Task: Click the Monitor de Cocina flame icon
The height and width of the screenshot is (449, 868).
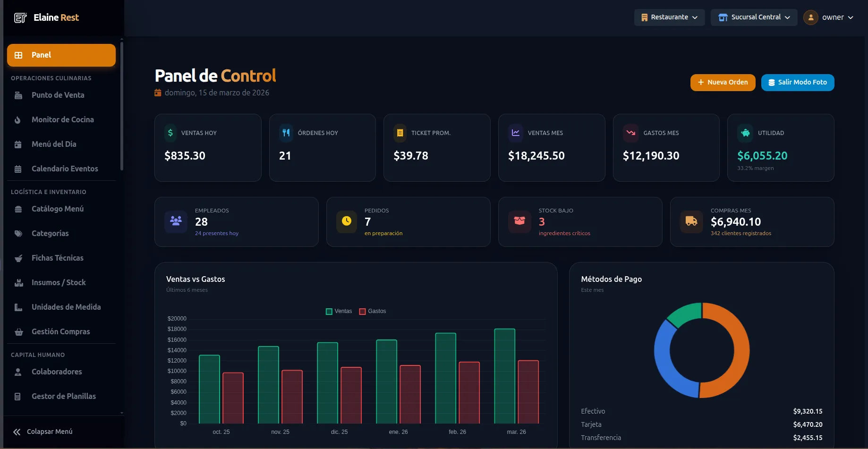Action: coord(17,120)
